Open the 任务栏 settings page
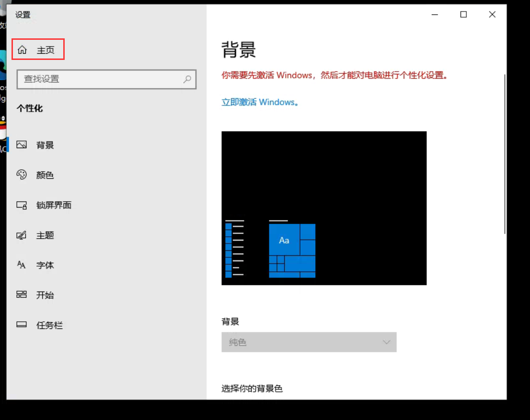 tap(50, 326)
